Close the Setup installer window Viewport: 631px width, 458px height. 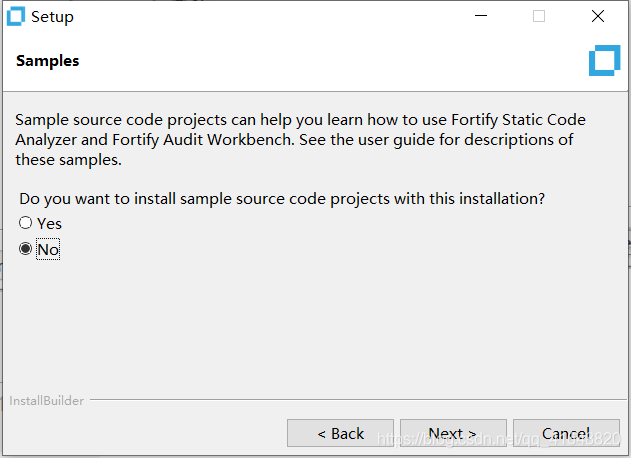[597, 16]
